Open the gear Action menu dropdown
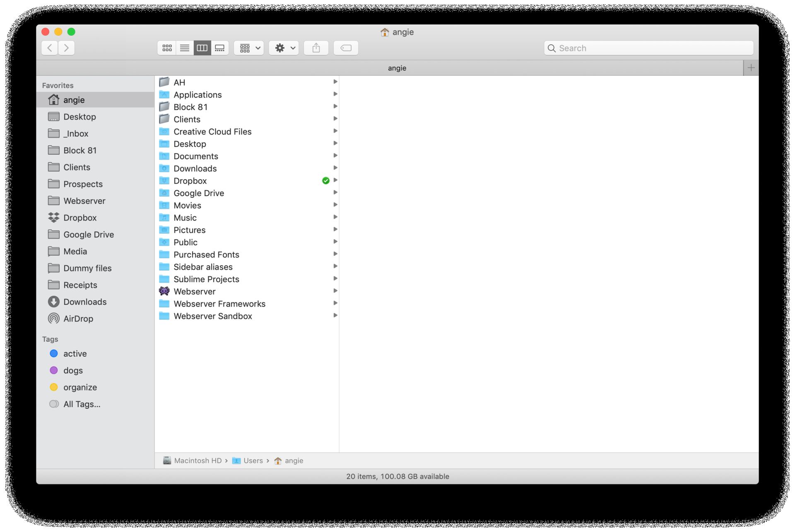 tap(284, 48)
